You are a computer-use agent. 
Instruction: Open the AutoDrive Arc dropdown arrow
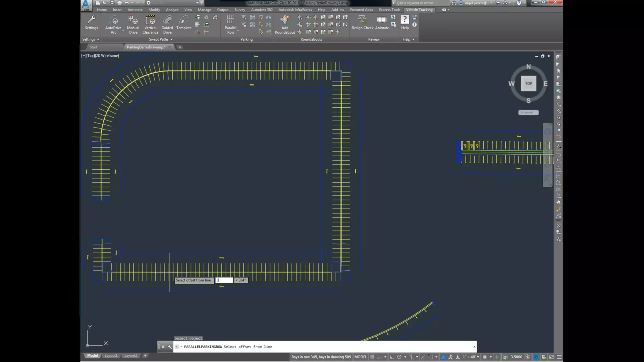[123, 30]
